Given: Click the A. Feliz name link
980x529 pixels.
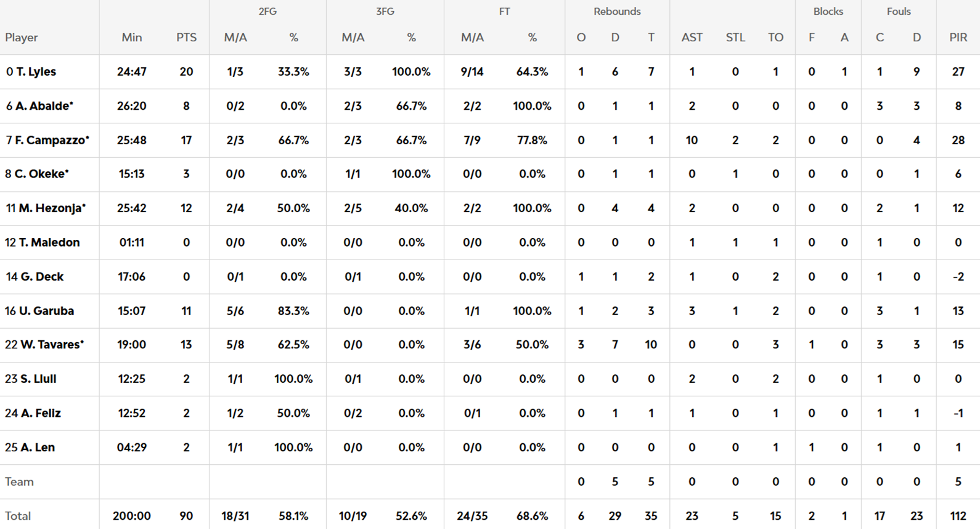Looking at the screenshot, I should tap(41, 413).
